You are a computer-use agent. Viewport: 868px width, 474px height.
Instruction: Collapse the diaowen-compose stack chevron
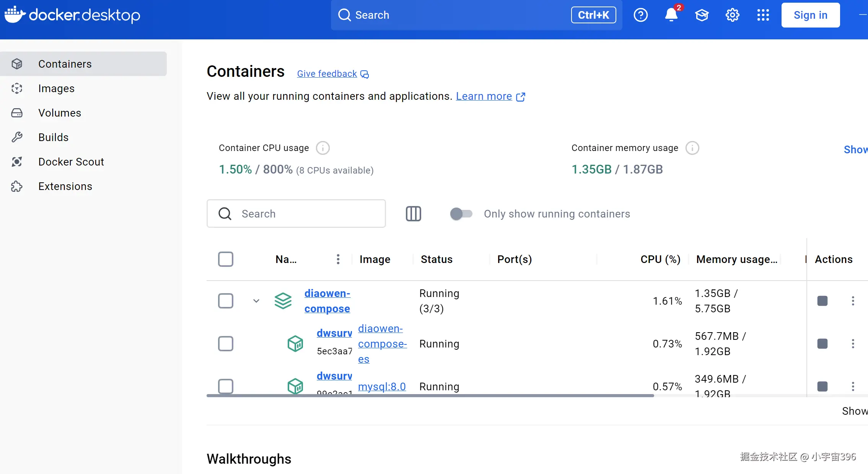pyautogui.click(x=256, y=301)
